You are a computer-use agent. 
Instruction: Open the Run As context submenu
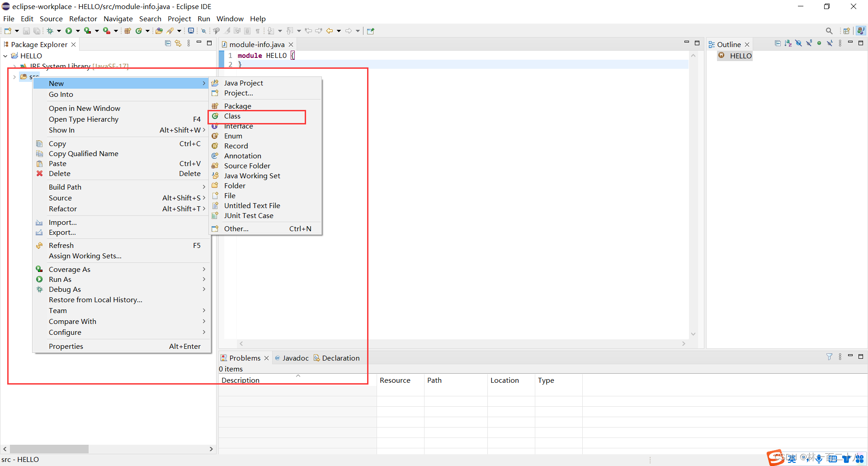coord(121,279)
